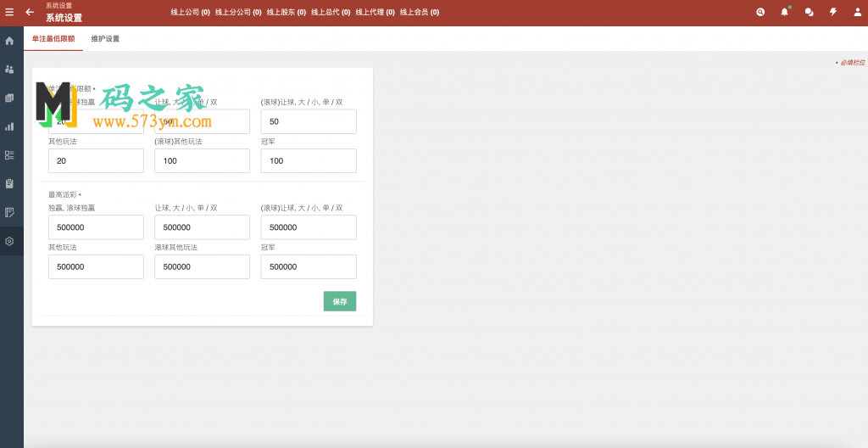Viewport: 868px width, 448px height.
Task: Open the users group icon in sidebar
Action: coord(9,70)
